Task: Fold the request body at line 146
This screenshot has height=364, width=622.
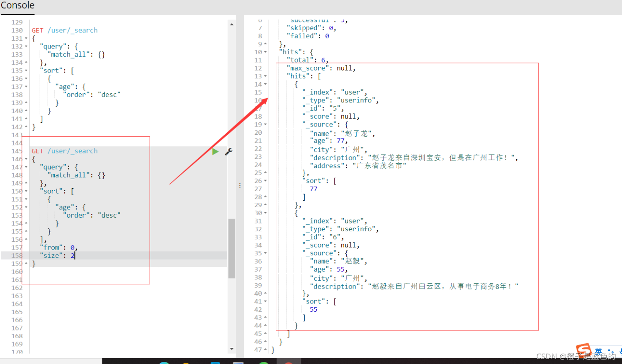Action: (x=26, y=159)
